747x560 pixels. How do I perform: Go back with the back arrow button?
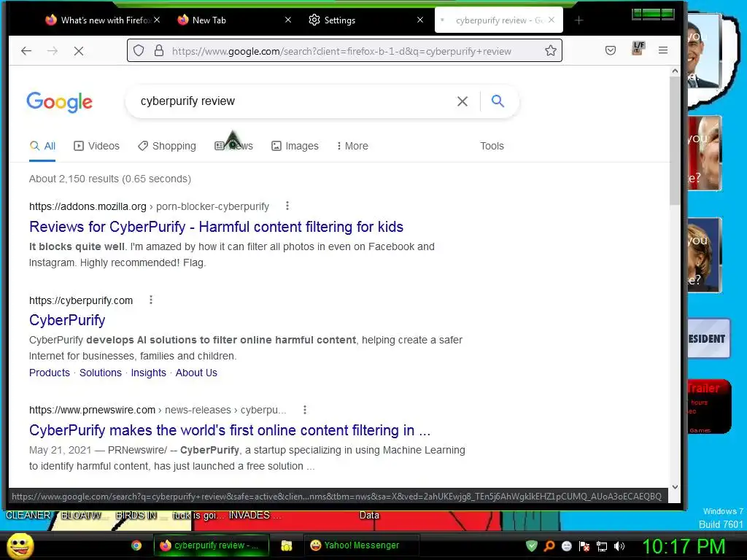click(x=26, y=50)
